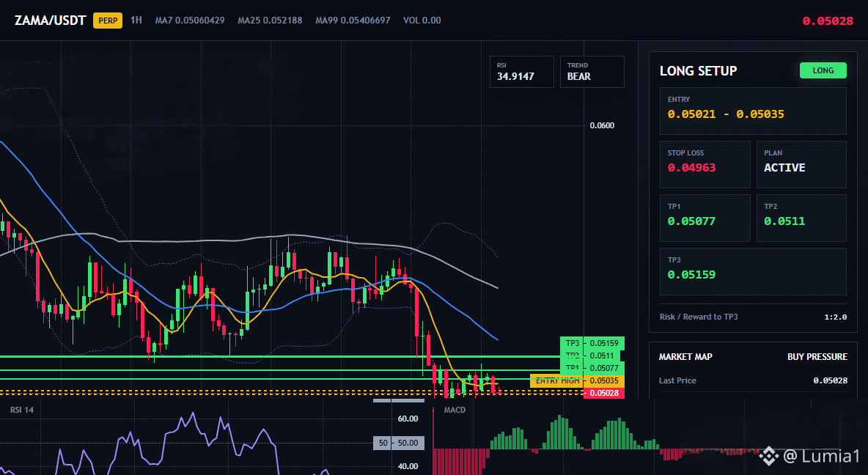868x475 pixels.
Task: Select the stop loss value 0.04963
Action: (691, 168)
